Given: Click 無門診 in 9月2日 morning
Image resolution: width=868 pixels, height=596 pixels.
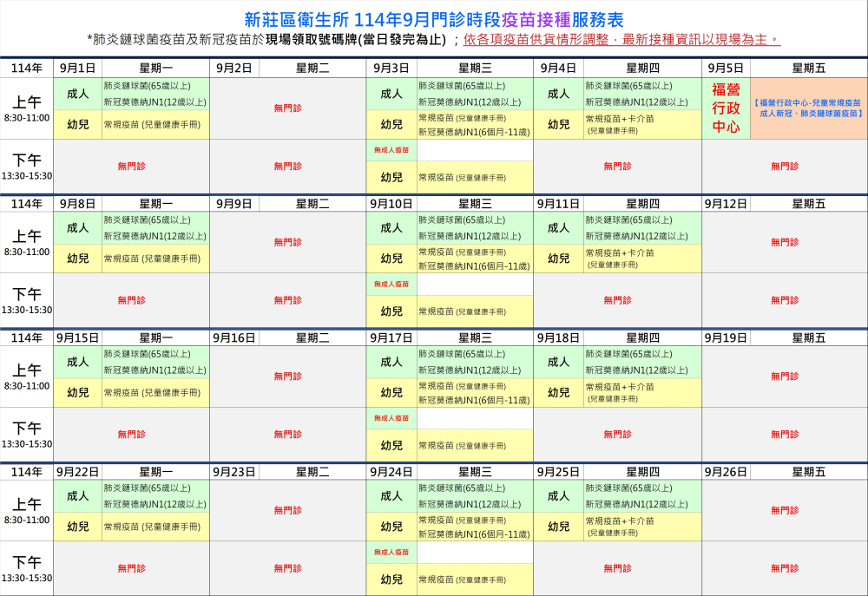Looking at the screenshot, I should pyautogui.click(x=288, y=108).
